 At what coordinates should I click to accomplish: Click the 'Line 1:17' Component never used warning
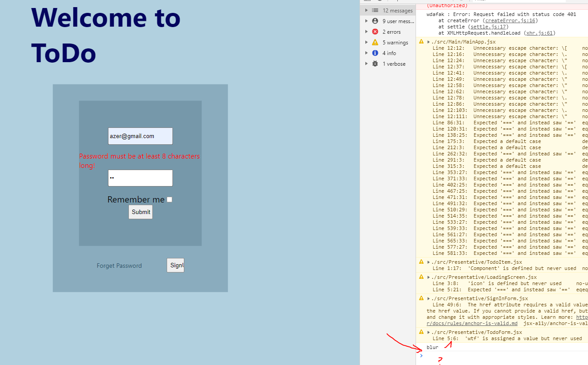(510, 268)
